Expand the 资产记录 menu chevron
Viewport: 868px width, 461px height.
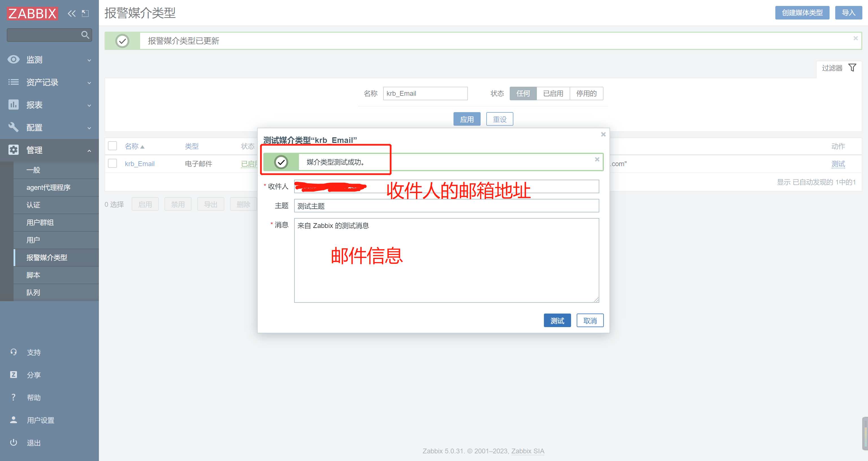[x=89, y=83]
